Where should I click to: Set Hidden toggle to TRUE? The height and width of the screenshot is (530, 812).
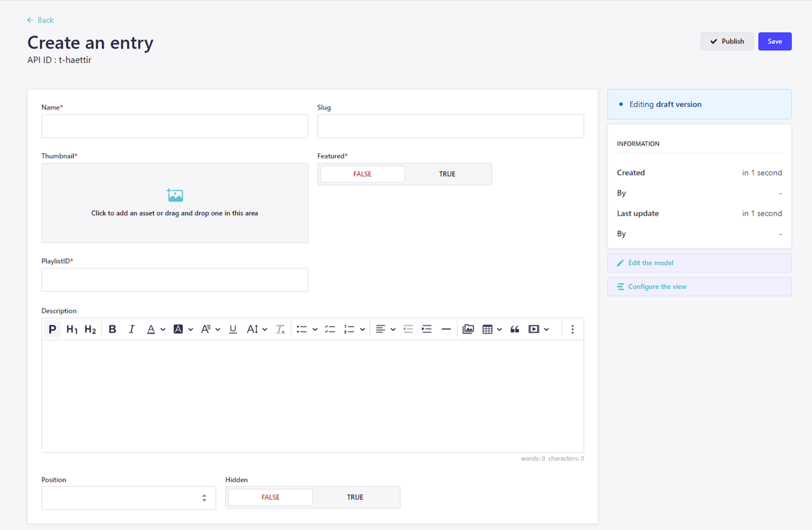pos(355,497)
